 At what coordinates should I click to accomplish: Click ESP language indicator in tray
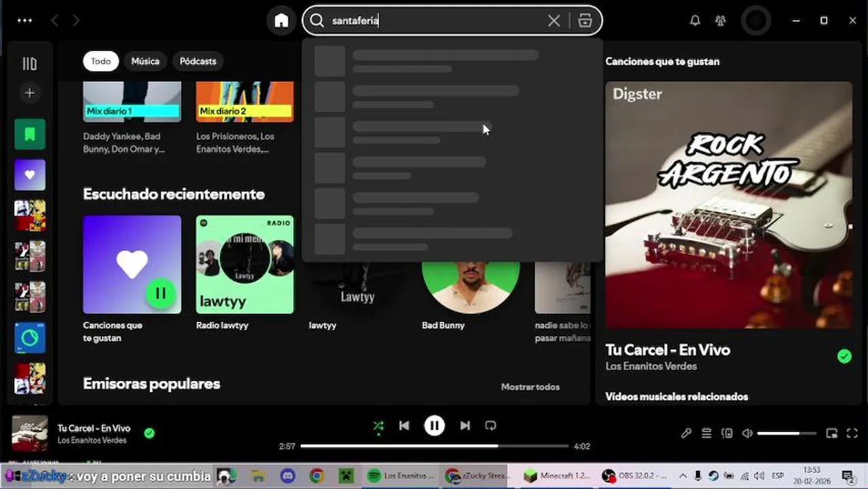(x=778, y=476)
